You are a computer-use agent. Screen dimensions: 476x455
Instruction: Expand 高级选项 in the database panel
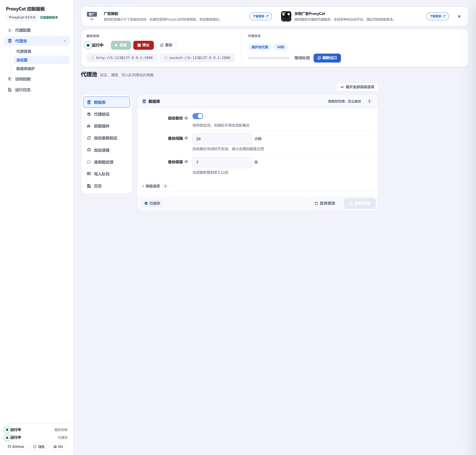(x=155, y=186)
